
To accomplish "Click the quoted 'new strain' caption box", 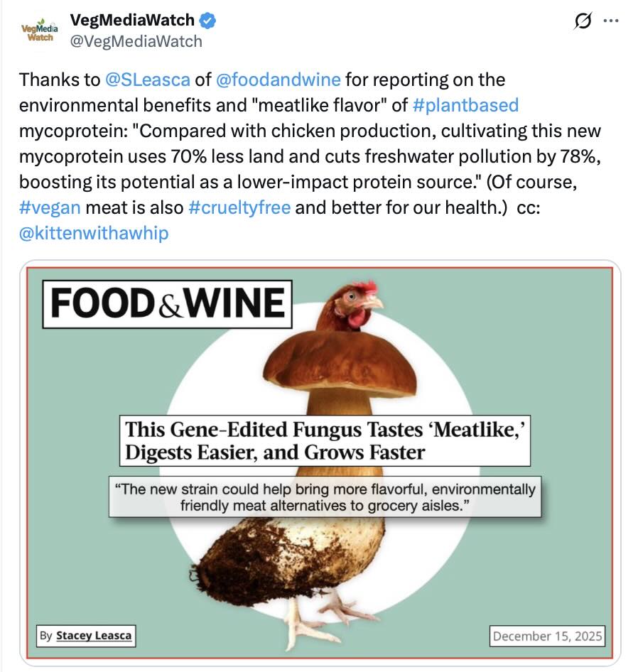I will [325, 497].
